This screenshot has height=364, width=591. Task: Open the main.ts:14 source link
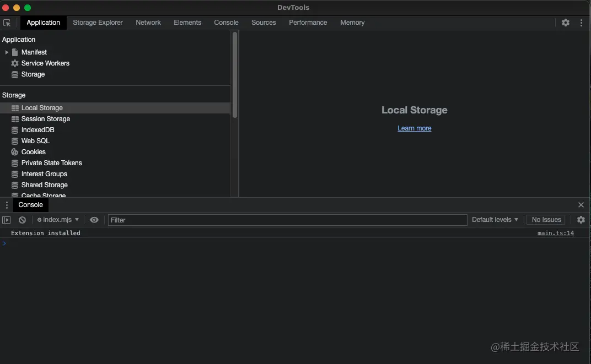point(556,233)
